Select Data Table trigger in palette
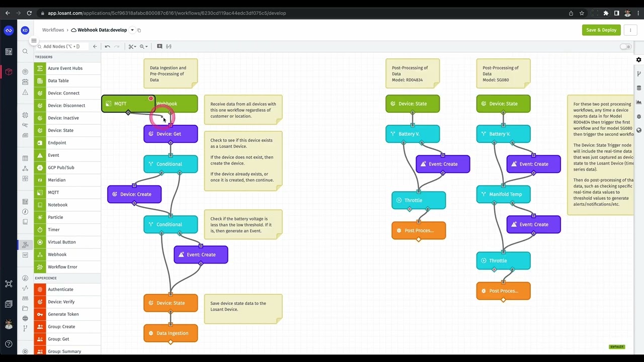Screen dimensions: 644x362 [67, 80]
